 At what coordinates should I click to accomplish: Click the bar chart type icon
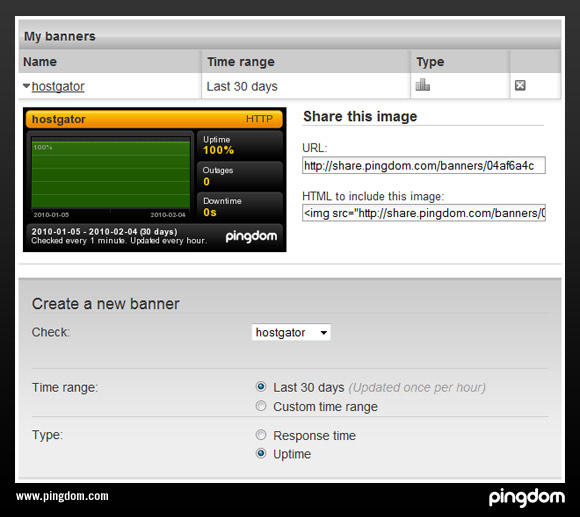pyautogui.click(x=422, y=85)
